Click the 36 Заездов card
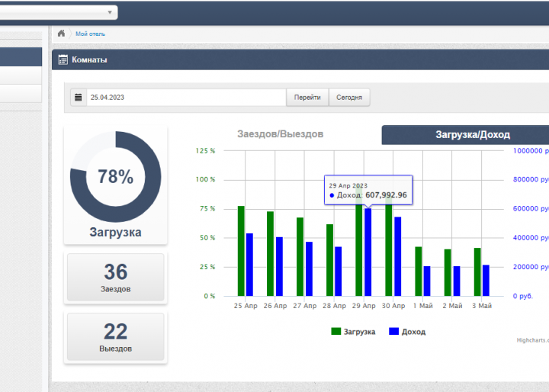549x392 pixels. (x=116, y=277)
